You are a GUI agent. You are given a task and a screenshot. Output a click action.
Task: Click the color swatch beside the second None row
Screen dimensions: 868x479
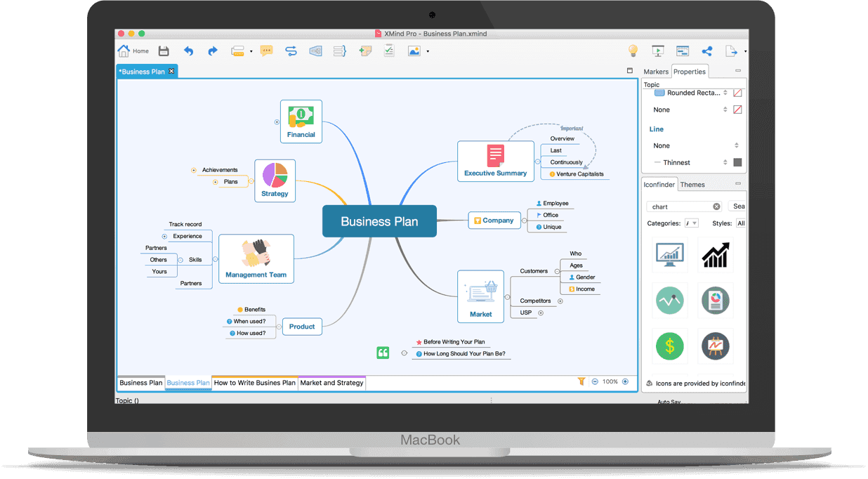pyautogui.click(x=737, y=110)
